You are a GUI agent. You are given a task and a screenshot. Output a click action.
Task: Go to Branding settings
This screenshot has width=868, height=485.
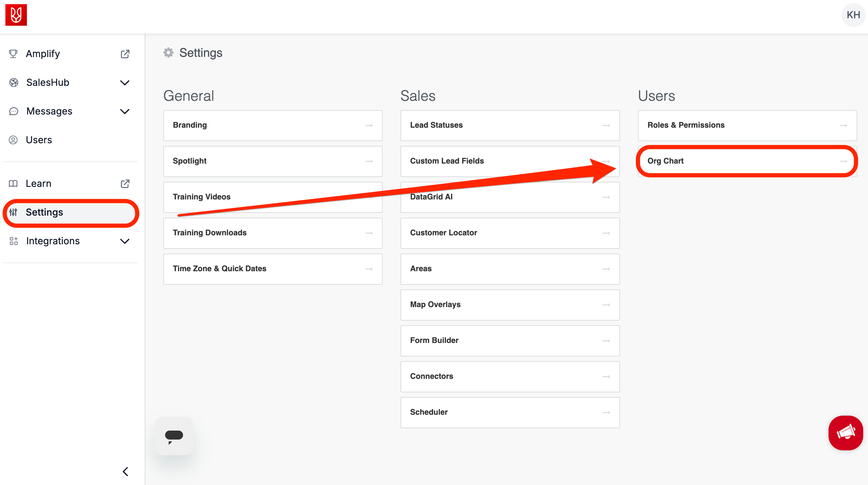click(272, 125)
